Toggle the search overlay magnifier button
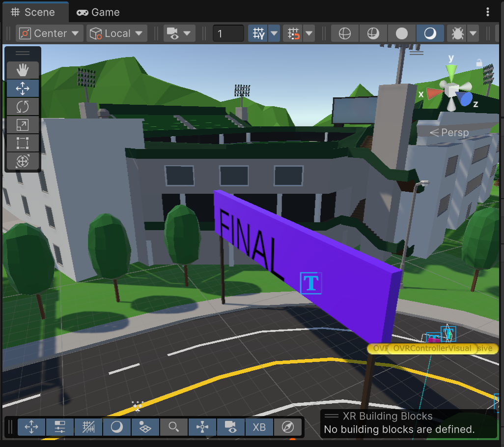504x447 pixels. pyautogui.click(x=173, y=427)
